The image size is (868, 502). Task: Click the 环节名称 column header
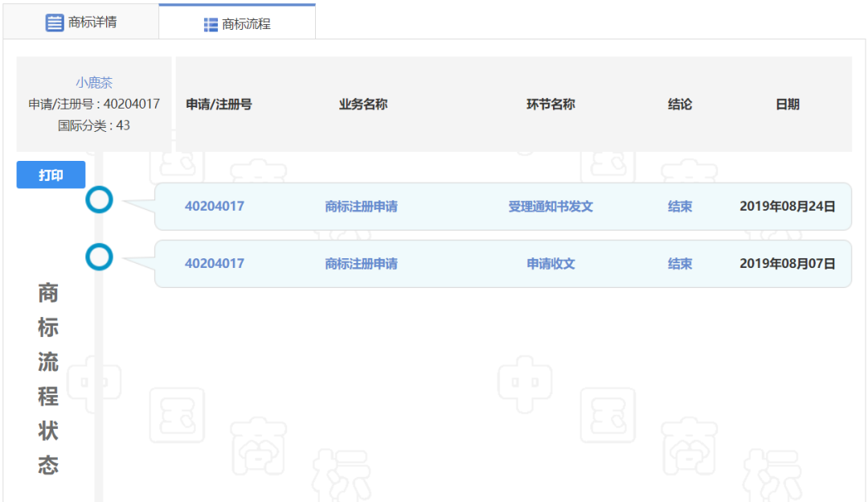tap(551, 105)
